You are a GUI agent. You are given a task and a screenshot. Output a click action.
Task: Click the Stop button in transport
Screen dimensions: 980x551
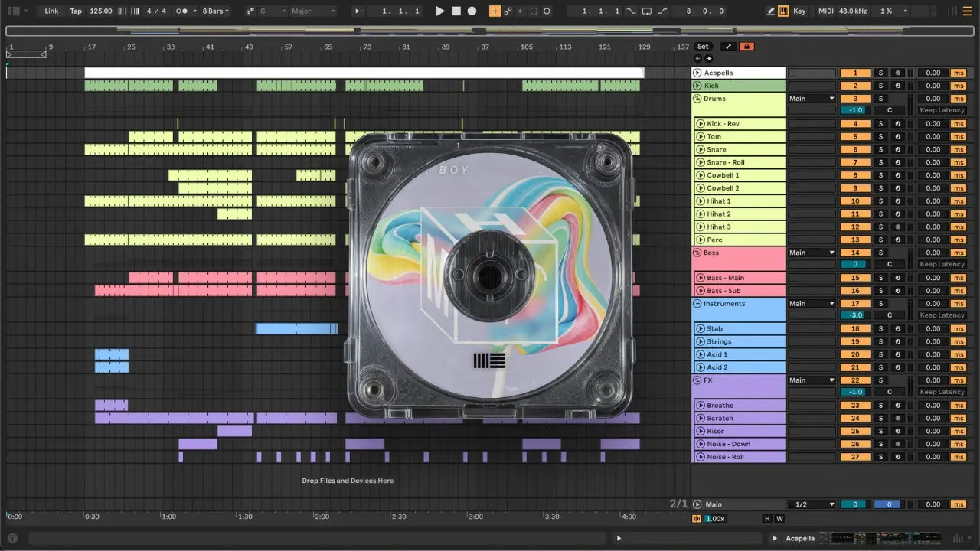[456, 11]
